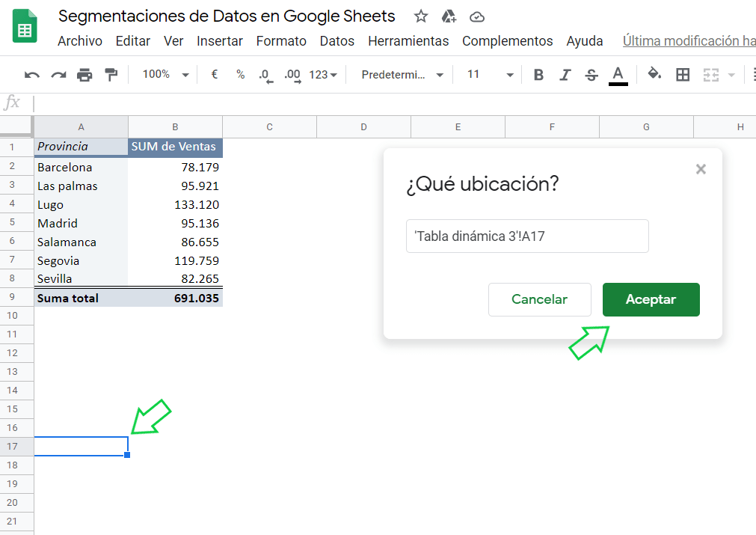Format as percent
This screenshot has height=535, width=756.
240,74
